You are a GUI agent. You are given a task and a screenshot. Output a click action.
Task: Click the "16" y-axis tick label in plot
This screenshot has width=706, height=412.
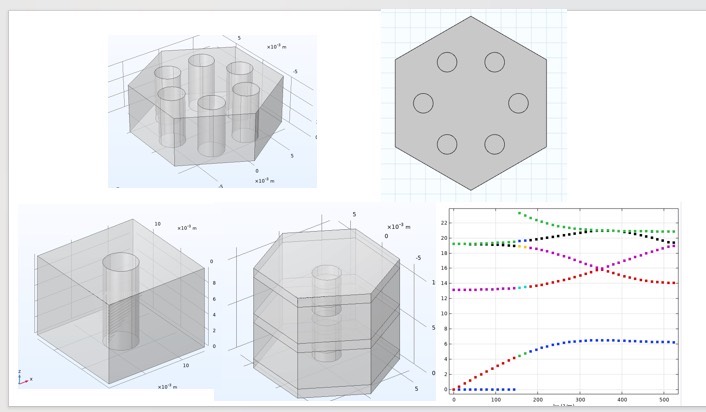point(444,268)
